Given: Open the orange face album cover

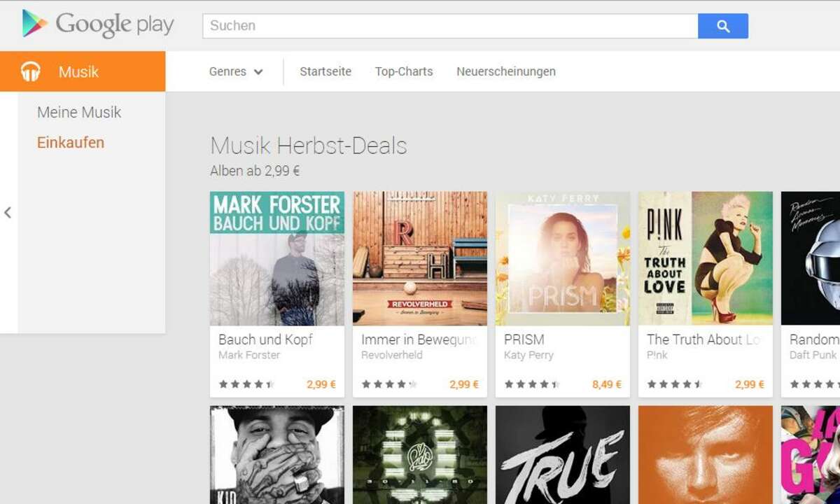Looking at the screenshot, I should coord(706,455).
